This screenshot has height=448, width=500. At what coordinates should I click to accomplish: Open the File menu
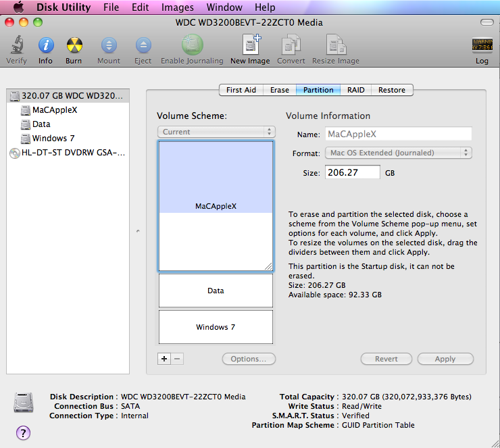pos(111,7)
